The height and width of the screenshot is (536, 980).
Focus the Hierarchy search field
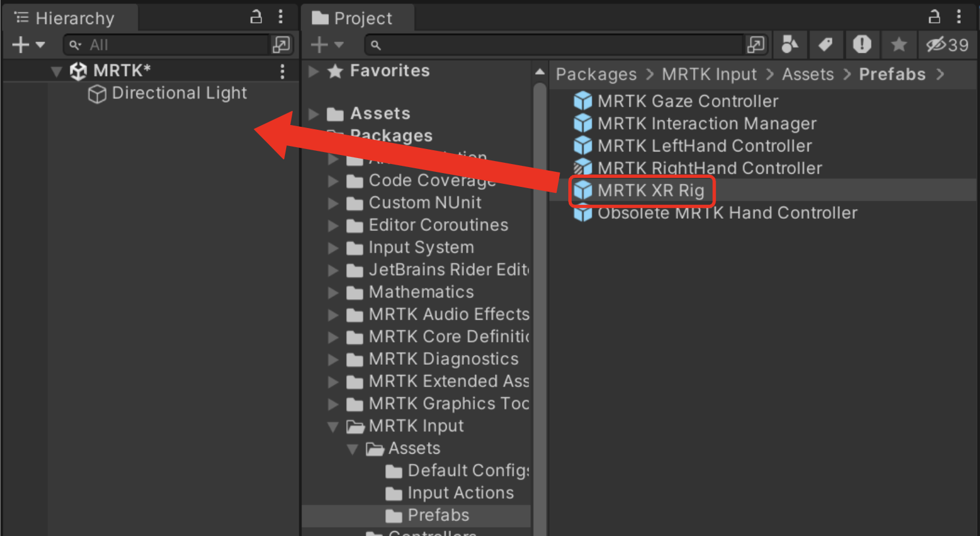pos(166,44)
